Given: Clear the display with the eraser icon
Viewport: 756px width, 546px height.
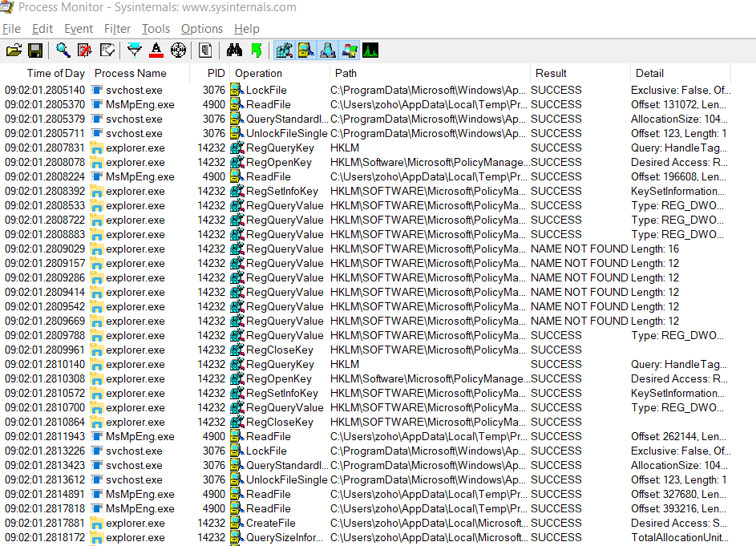Looking at the screenshot, I should [x=107, y=51].
